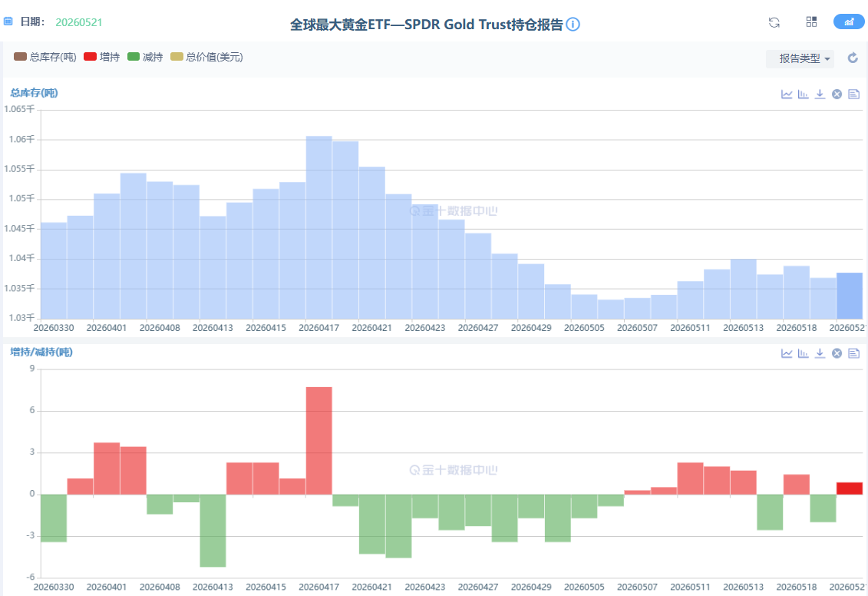Toggle the 减持 legend series
This screenshot has width=868, height=596.
[x=145, y=57]
